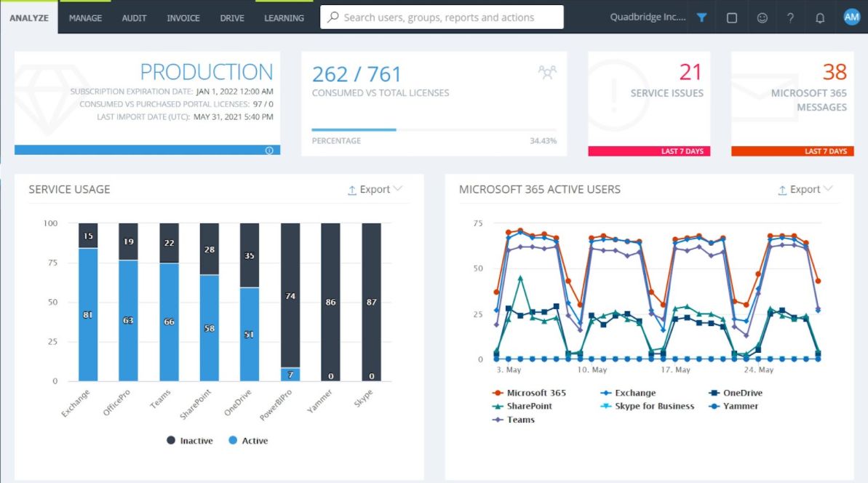Click the export upload icon on Service Usage

pyautogui.click(x=351, y=188)
